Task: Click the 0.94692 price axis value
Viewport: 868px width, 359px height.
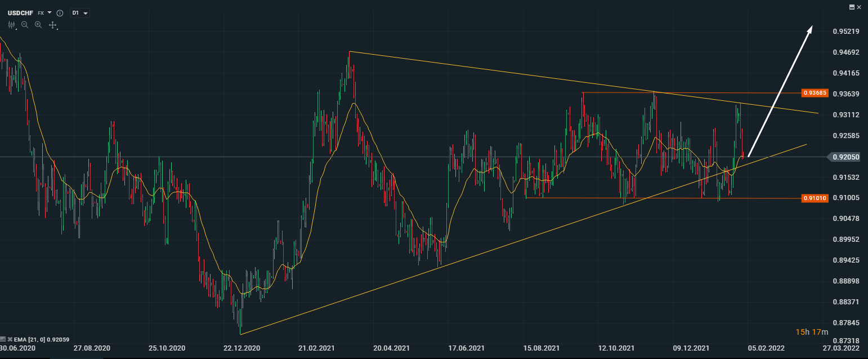Action: point(845,52)
